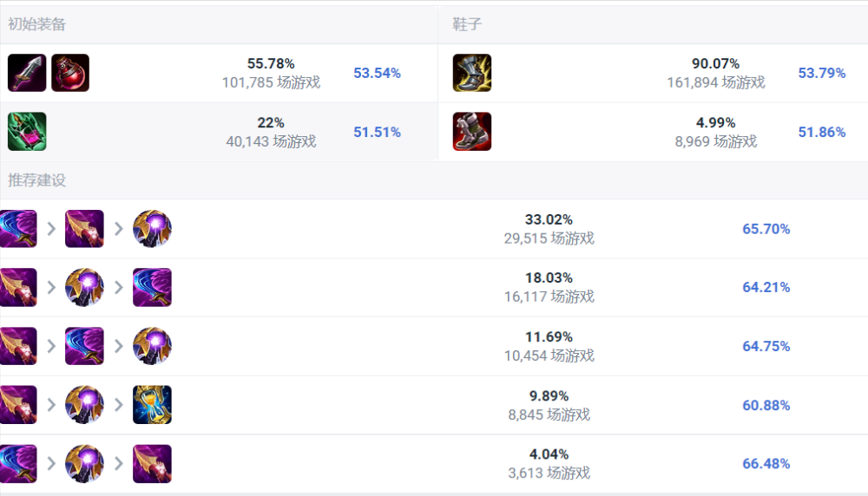The image size is (868, 496).
Task: Click the 推荐建设 section header
Action: coord(36,180)
